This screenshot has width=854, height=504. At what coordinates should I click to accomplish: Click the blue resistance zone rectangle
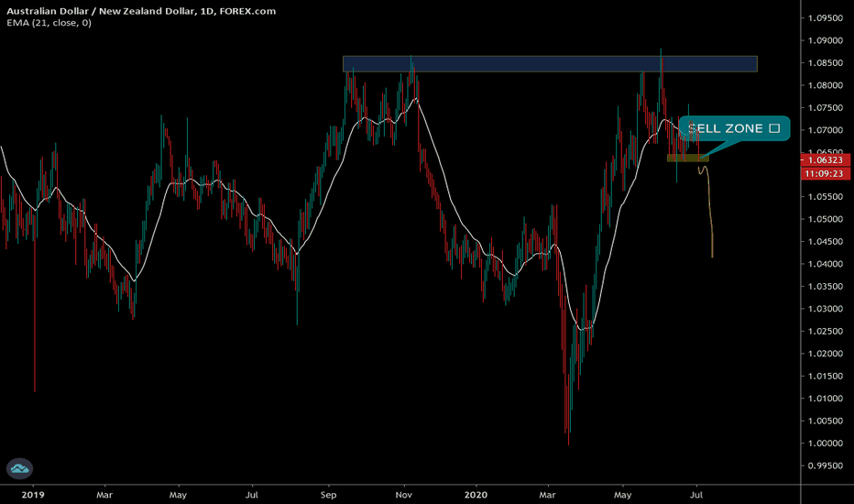pos(550,64)
